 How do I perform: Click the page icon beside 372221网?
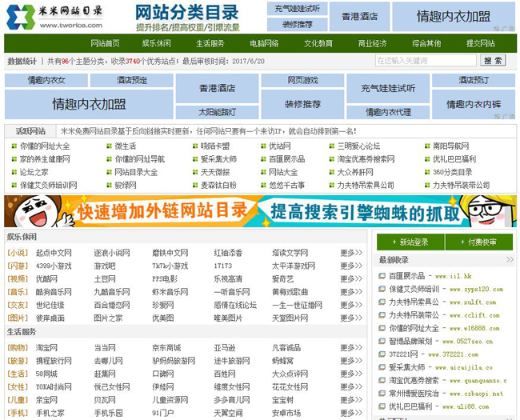382,354
